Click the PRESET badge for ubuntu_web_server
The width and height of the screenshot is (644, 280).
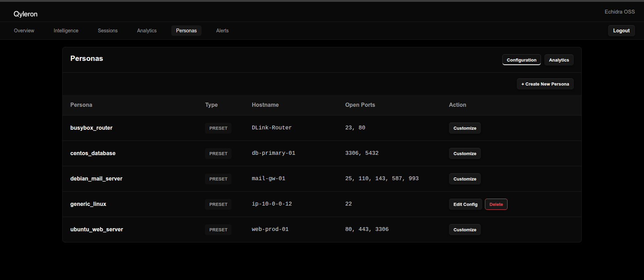[x=218, y=230]
